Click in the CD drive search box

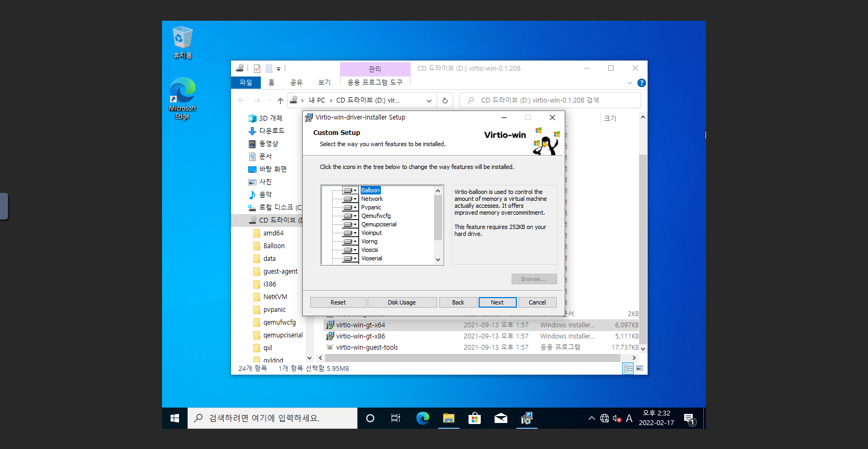552,100
